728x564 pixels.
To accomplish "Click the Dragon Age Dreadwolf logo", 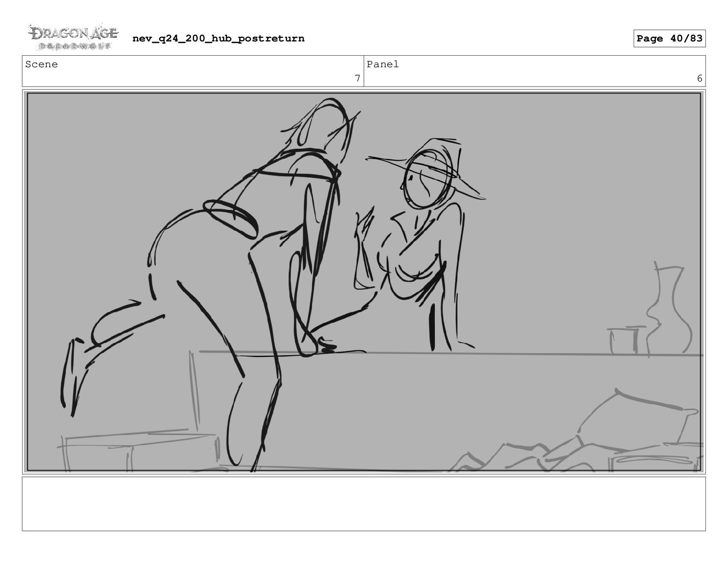I will pos(73,38).
